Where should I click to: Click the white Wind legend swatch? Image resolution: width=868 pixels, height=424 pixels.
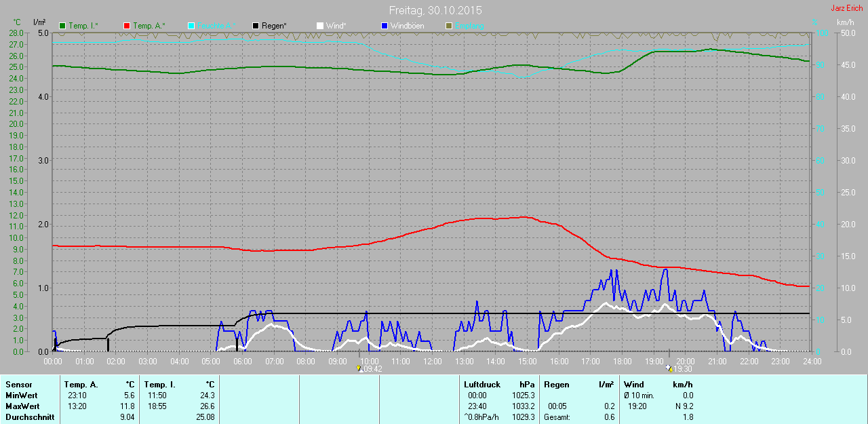[x=320, y=26]
